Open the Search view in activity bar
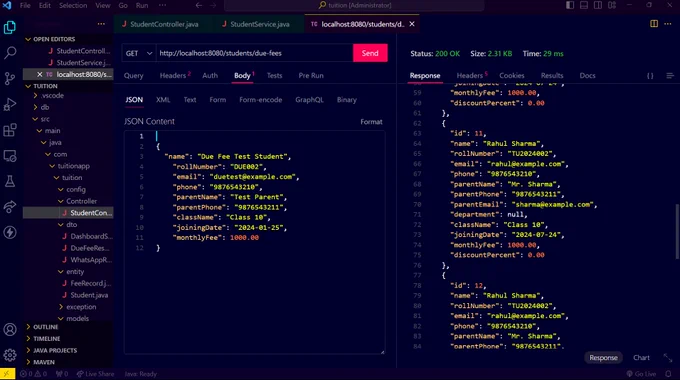The image size is (680, 380). pos(10,53)
